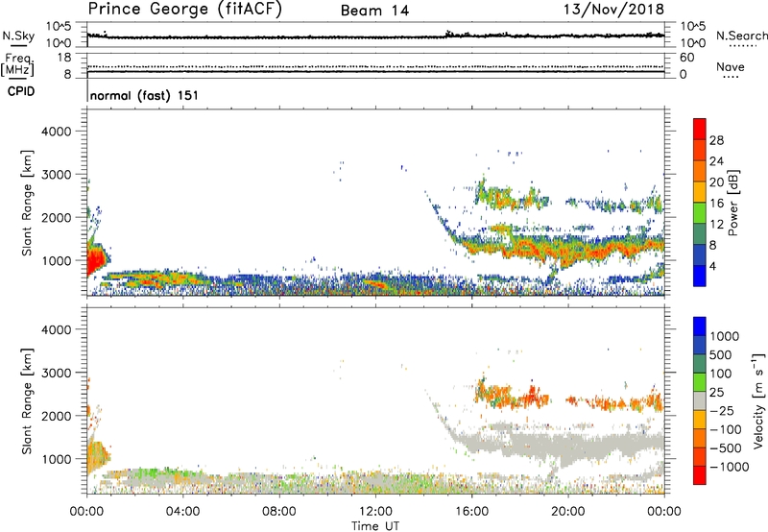Screen dimensions: 768x532
Task: Click the "25" label on velocity colorbar
Action: [x=716, y=392]
